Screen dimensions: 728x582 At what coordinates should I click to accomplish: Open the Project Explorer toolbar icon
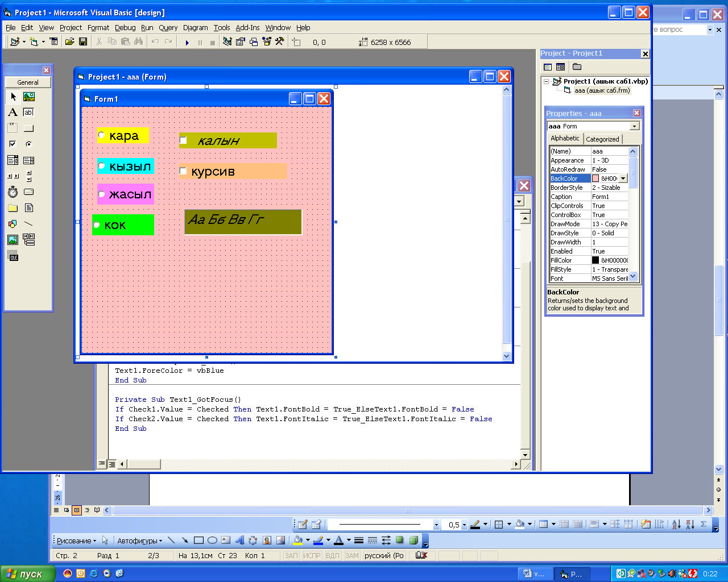pos(227,42)
